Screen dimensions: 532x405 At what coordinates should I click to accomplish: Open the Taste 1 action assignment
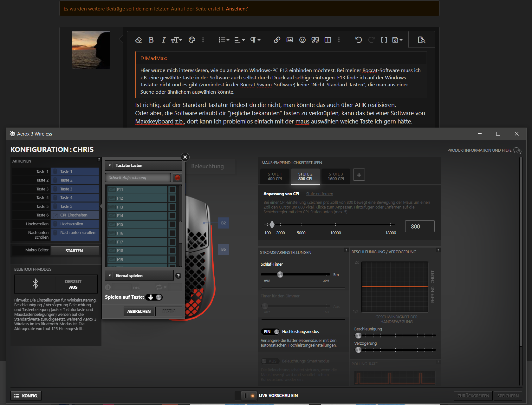75,172
